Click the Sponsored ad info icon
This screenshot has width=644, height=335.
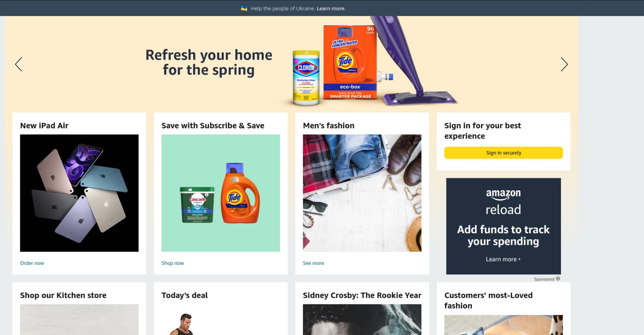tap(558, 279)
